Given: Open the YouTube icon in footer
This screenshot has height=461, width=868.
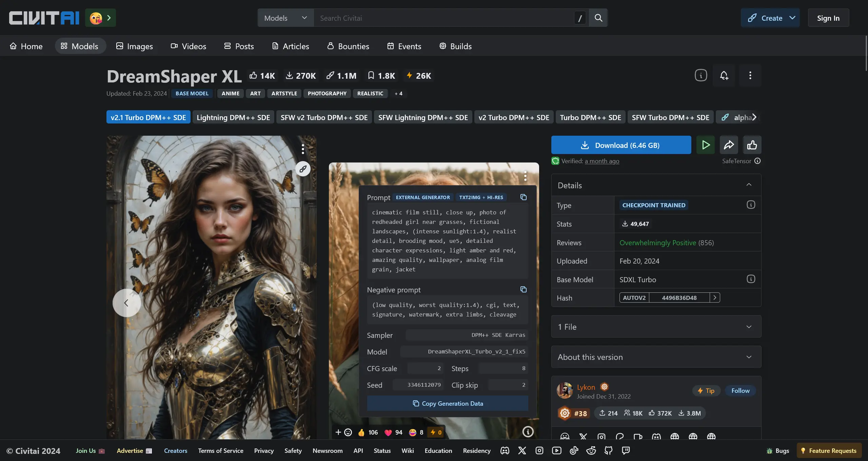Looking at the screenshot, I should point(557,450).
